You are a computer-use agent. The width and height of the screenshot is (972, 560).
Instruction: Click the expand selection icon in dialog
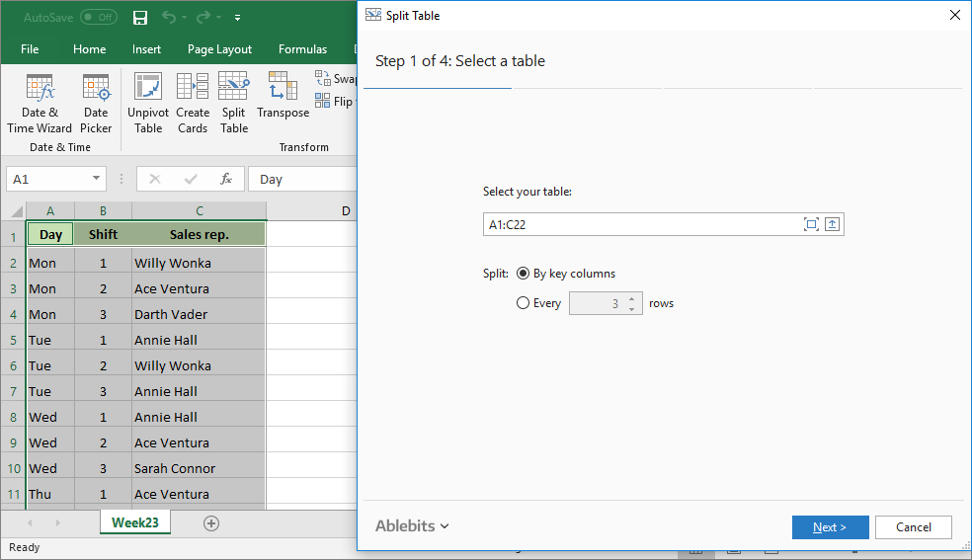click(x=811, y=224)
